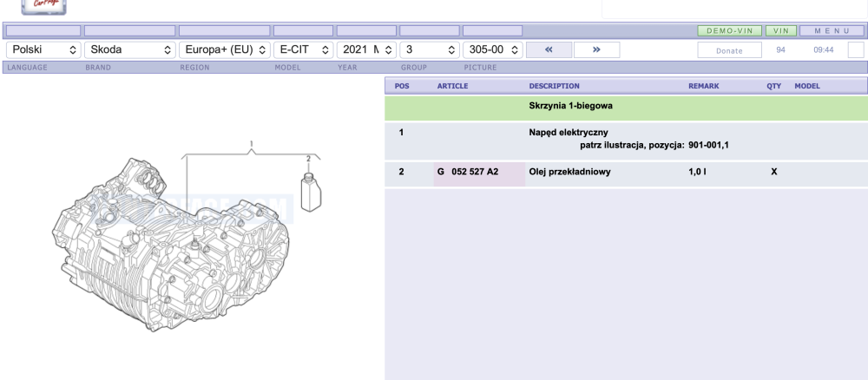The width and height of the screenshot is (868, 380).
Task: Click the electric drive unit illustration
Action: point(170,246)
